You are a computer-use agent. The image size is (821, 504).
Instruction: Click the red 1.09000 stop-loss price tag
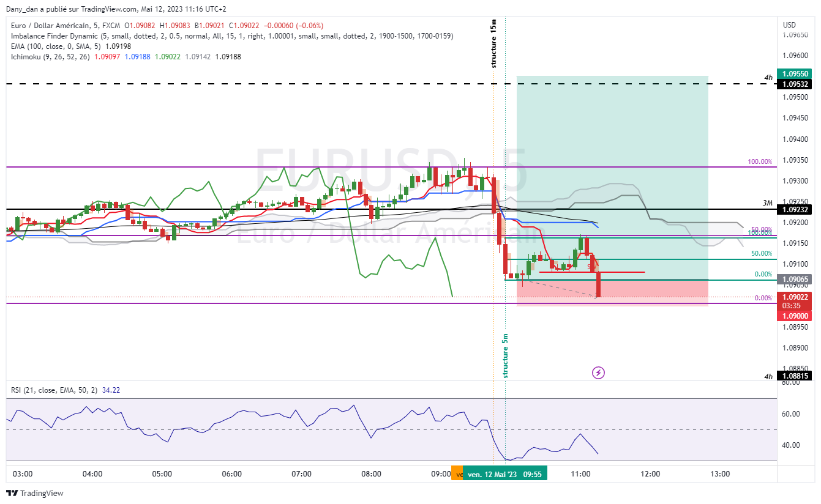click(793, 316)
